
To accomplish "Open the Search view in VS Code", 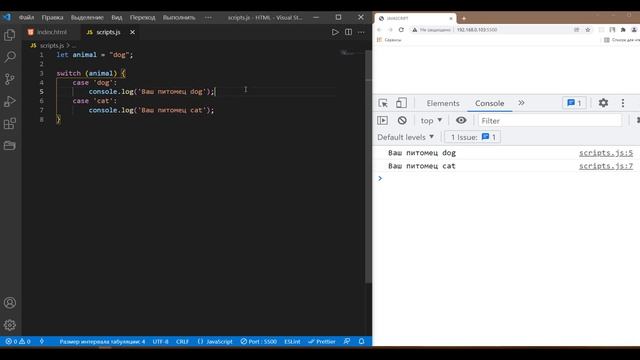I will 10,57.
